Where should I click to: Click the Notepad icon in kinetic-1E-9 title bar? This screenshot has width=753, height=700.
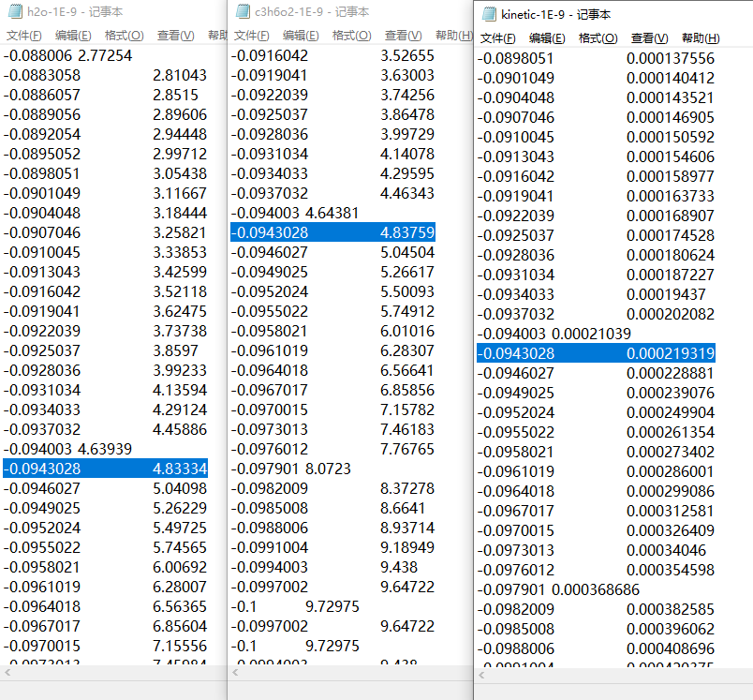489,14
